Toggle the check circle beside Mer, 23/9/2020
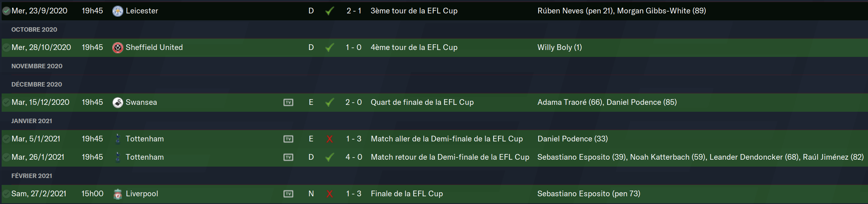868x204 pixels. pos(6,11)
